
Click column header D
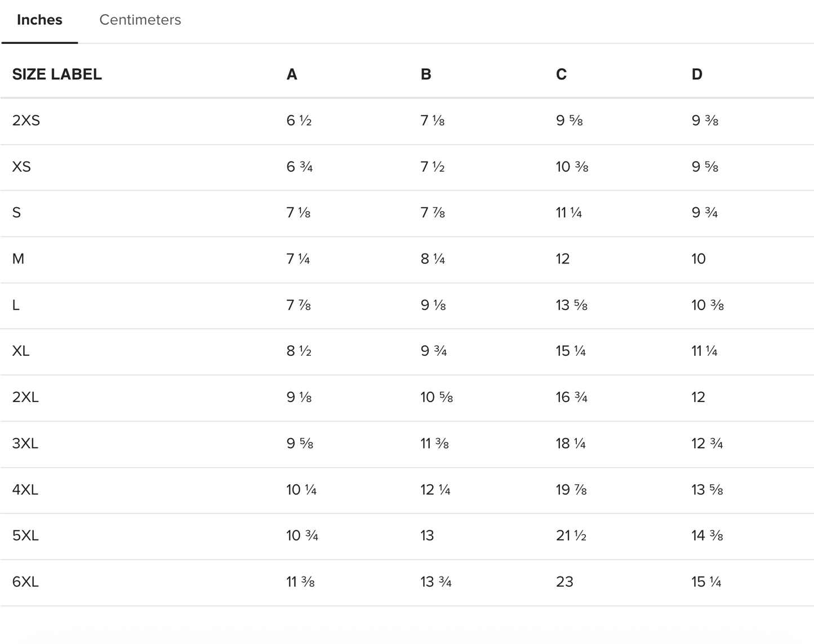(697, 74)
